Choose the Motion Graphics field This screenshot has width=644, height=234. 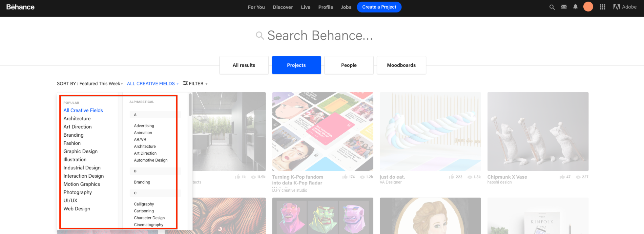click(82, 184)
